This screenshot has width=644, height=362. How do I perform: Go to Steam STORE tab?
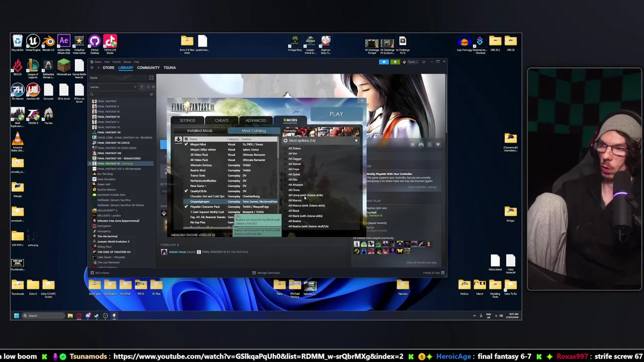tap(108, 67)
